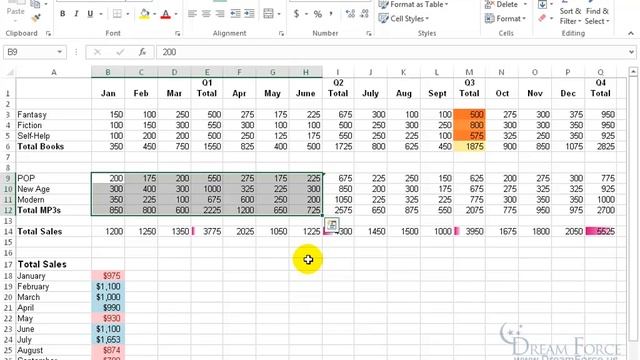Image resolution: width=640 pixels, height=360 pixels.
Task: Click the Select All corner triangle
Action: coord(9,73)
